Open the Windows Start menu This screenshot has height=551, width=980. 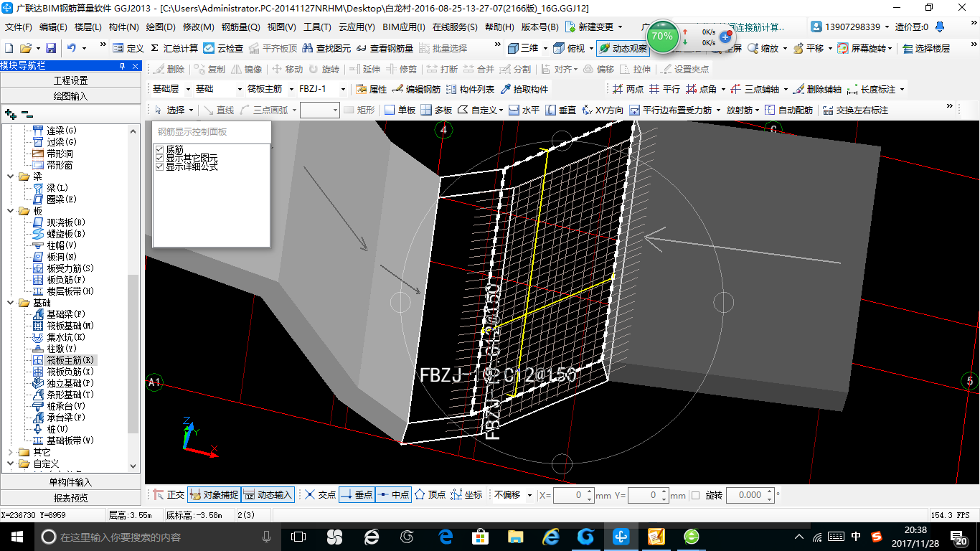pyautogui.click(x=16, y=536)
